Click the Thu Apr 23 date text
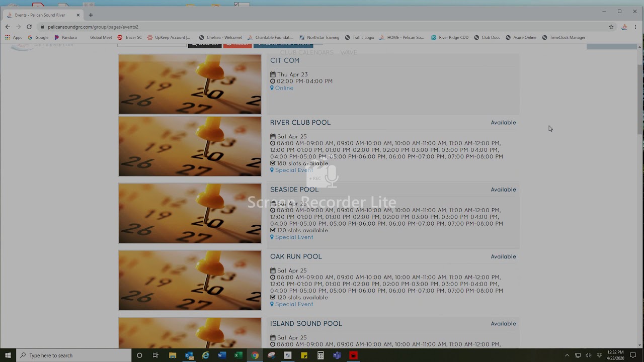Screen dimensions: 644x362 coord(292,74)
